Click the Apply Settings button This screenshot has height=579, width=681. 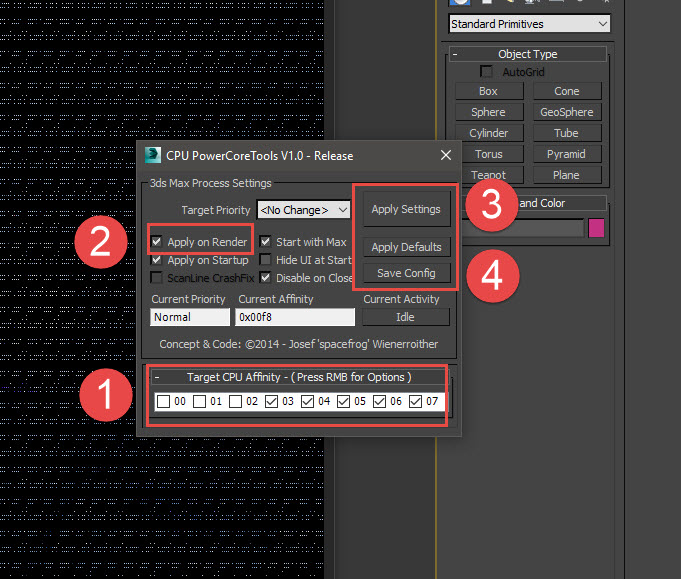click(x=407, y=209)
